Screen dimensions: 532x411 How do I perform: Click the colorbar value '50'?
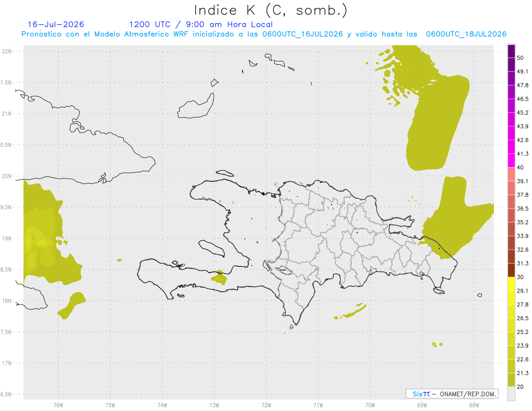(x=521, y=58)
